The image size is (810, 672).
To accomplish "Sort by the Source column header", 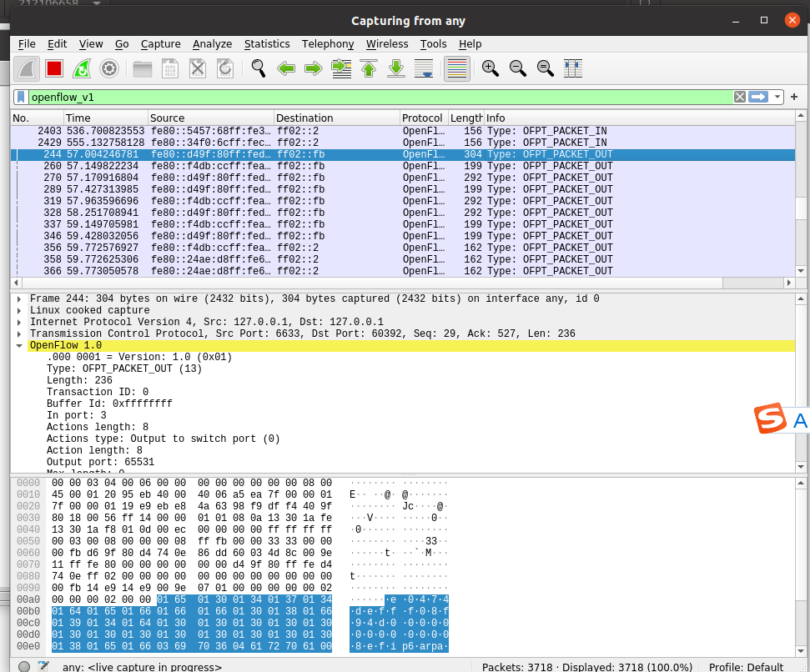I will [211, 118].
